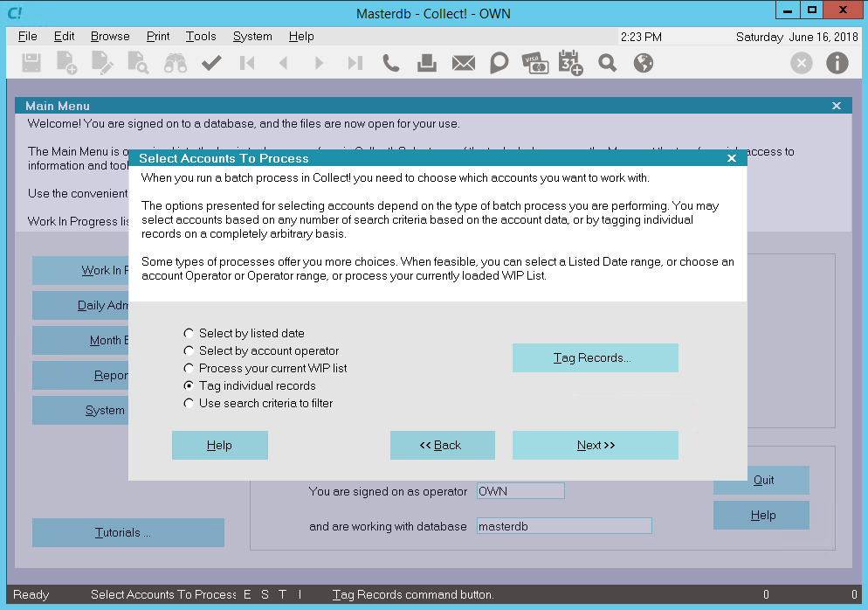Click the Tag Records... button
The height and width of the screenshot is (610, 868).
pos(595,358)
